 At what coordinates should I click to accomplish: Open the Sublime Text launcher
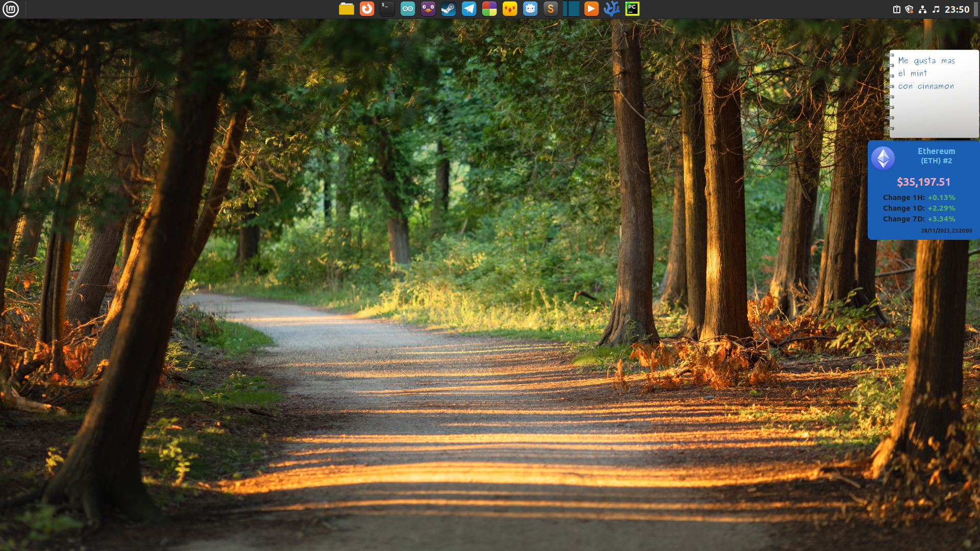(x=550, y=9)
